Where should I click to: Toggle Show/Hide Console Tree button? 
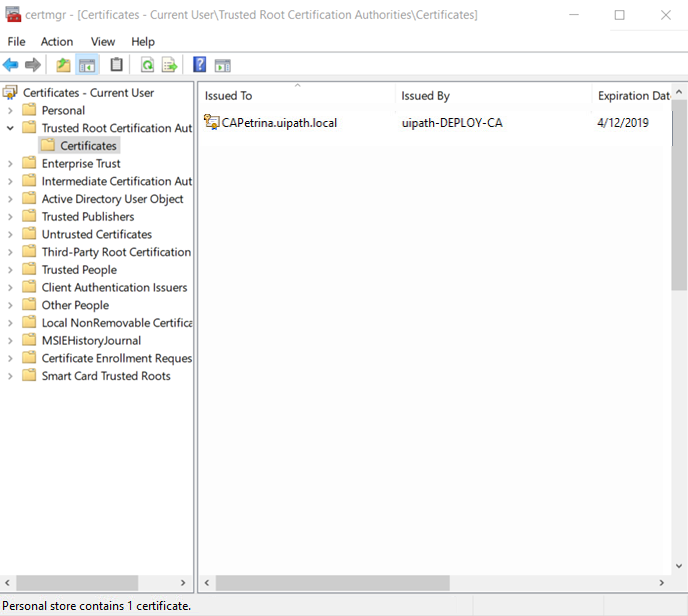(x=87, y=65)
